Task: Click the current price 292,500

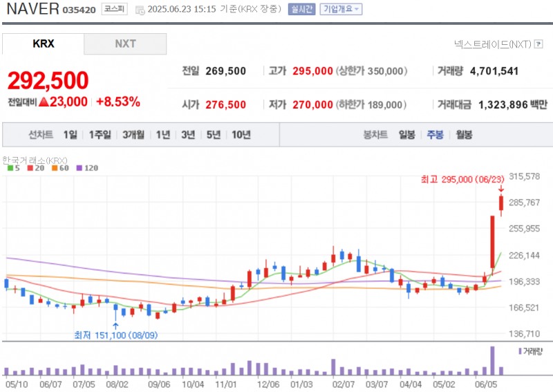Action: pyautogui.click(x=48, y=80)
